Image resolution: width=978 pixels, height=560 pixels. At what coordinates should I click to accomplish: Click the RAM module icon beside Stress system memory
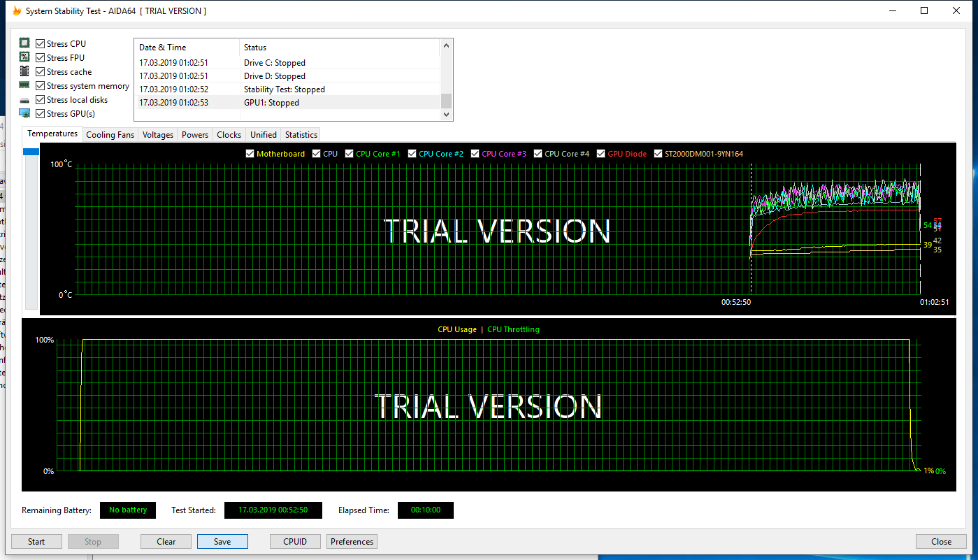(x=24, y=85)
